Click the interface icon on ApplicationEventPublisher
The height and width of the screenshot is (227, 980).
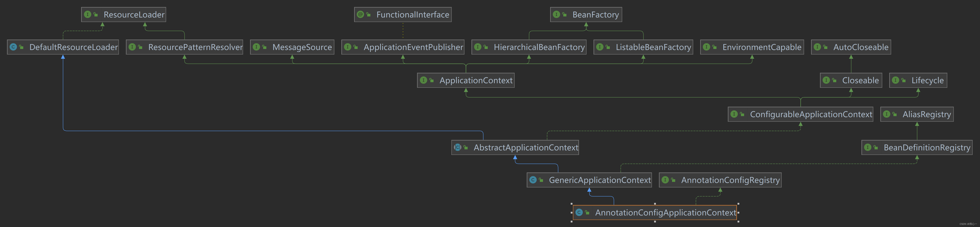point(348,47)
